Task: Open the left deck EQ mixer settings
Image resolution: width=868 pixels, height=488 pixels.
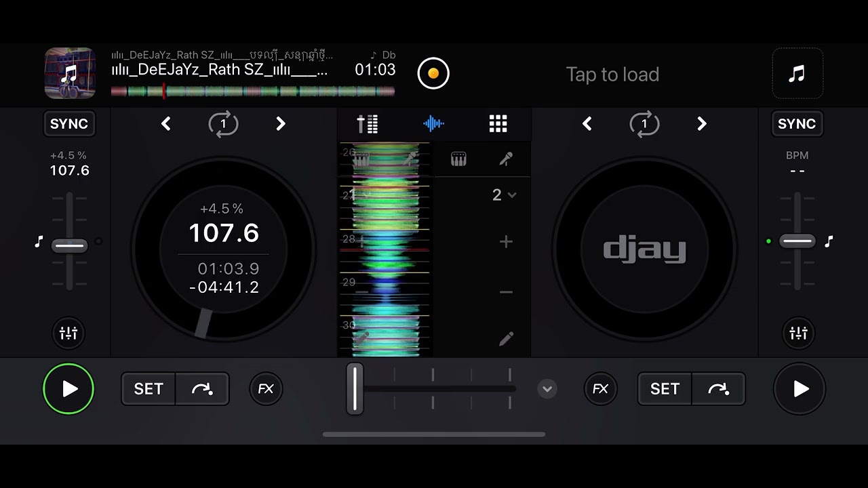Action: pos(69,333)
